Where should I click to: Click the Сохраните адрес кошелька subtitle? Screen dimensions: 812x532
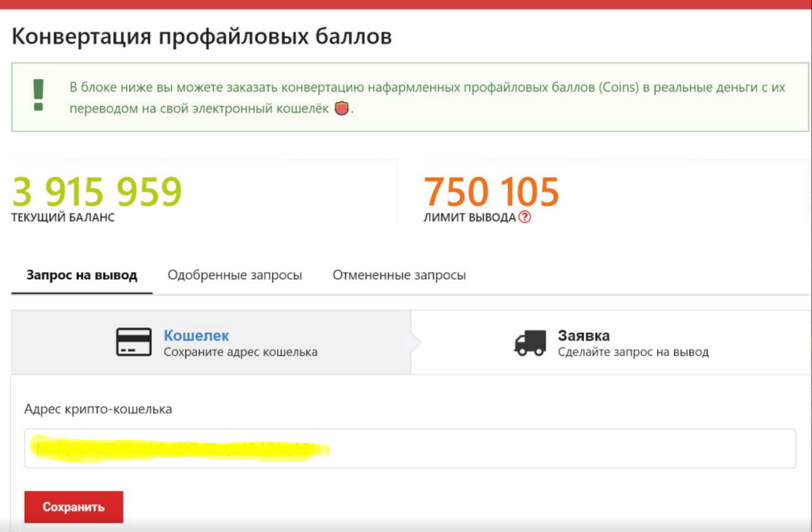[240, 352]
